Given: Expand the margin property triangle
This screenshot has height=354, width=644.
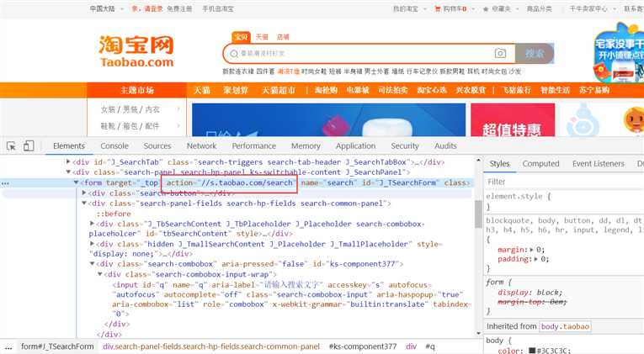Looking at the screenshot, I should (x=532, y=250).
